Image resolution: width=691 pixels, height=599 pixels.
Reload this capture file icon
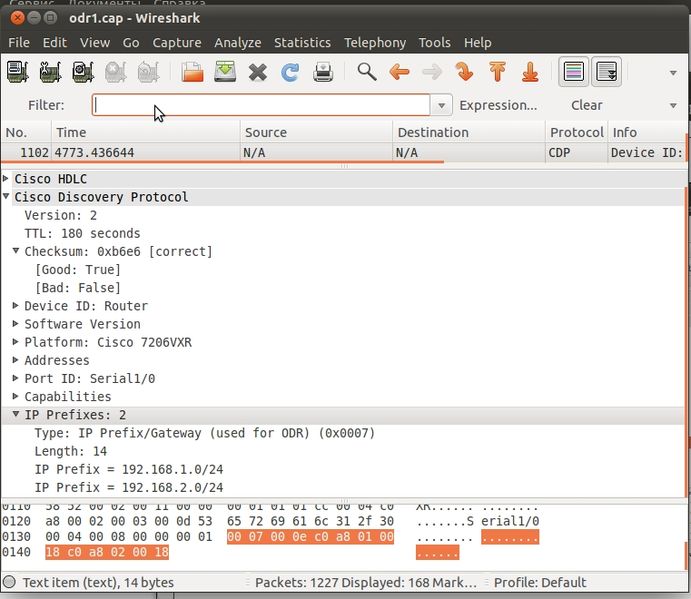point(290,72)
